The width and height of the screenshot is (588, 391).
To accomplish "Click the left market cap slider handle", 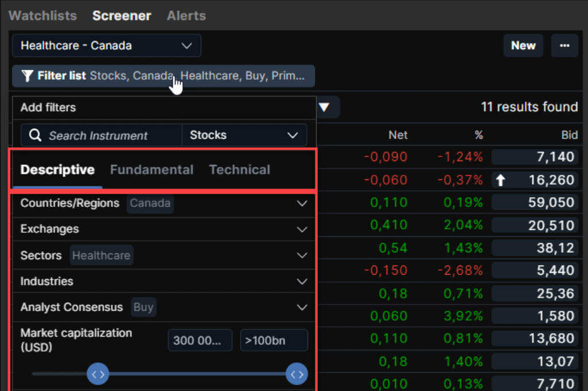I will pyautogui.click(x=98, y=374).
